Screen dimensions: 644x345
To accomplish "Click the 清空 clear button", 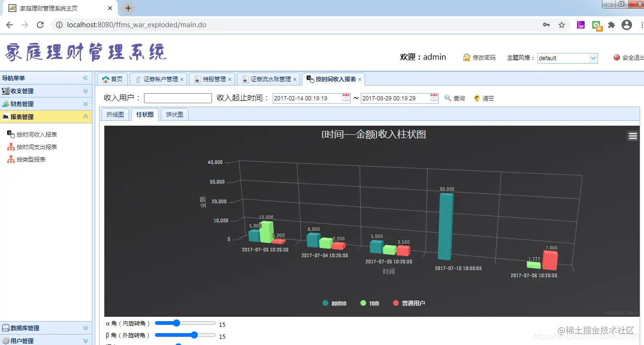I will point(484,98).
